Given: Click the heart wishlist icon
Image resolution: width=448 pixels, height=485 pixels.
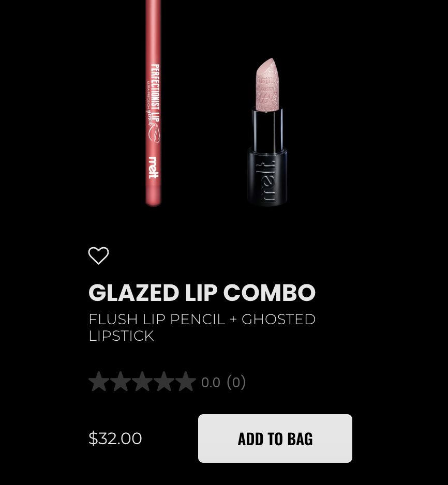Looking at the screenshot, I should coord(98,255).
